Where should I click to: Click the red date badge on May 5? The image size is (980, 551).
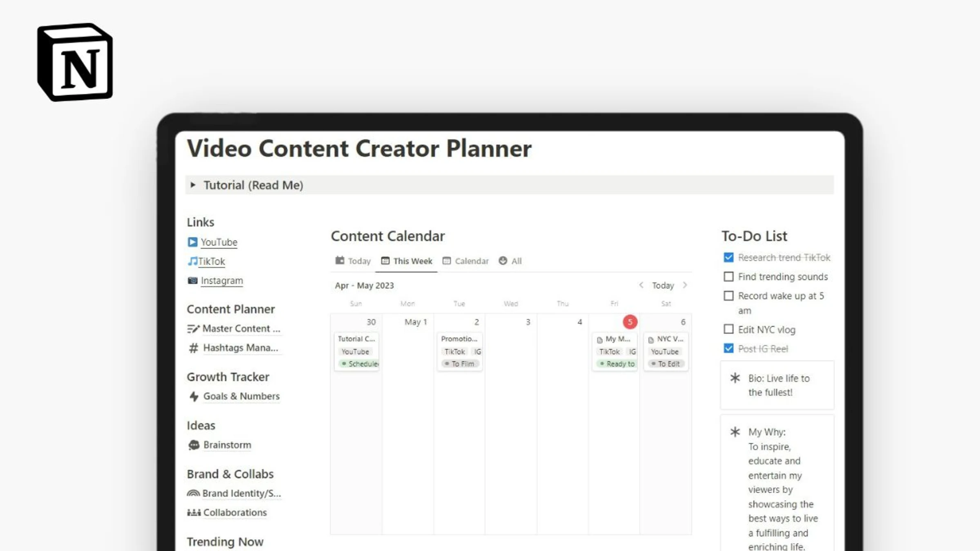click(630, 322)
